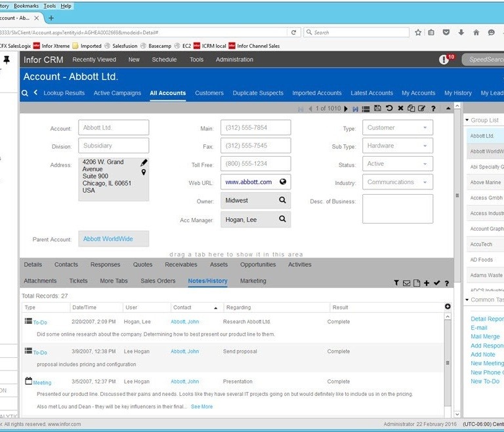Click the grid options icon beside Result column

[x=448, y=306]
